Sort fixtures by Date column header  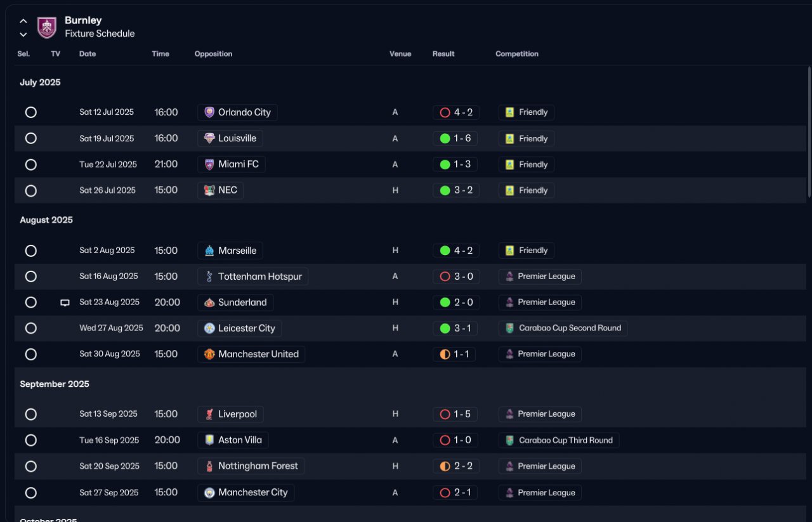click(x=88, y=54)
